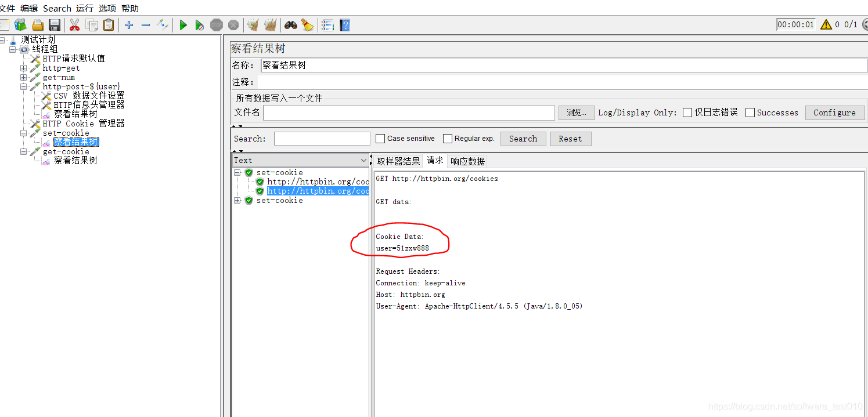Viewport: 868px width, 417px height.
Task: Click the gray Stop sign icon
Action: [x=217, y=25]
